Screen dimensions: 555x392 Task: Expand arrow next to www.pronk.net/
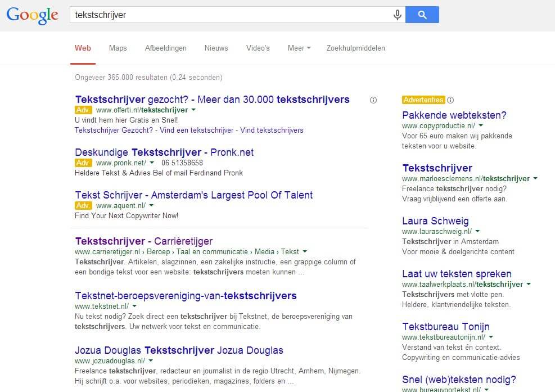pyautogui.click(x=152, y=163)
